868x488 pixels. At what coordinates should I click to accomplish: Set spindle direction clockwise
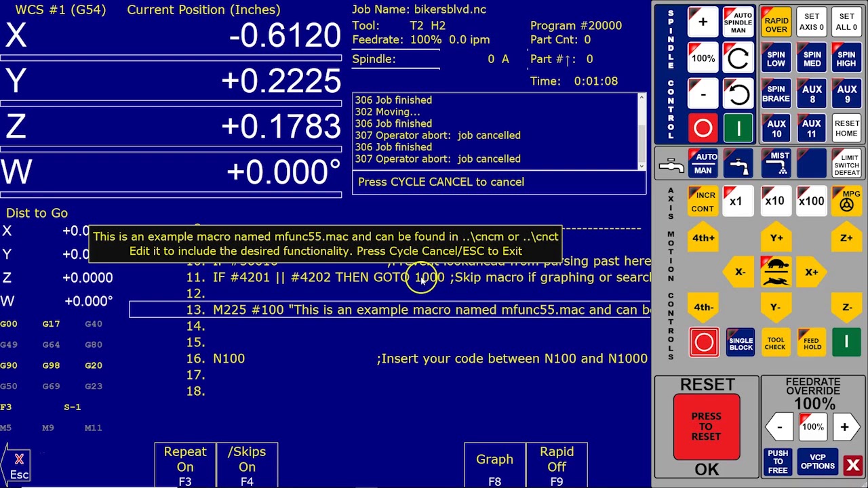tap(738, 58)
